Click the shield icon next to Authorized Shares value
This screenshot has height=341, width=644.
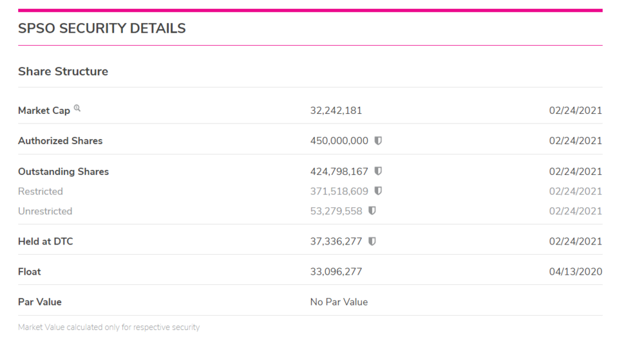378,141
